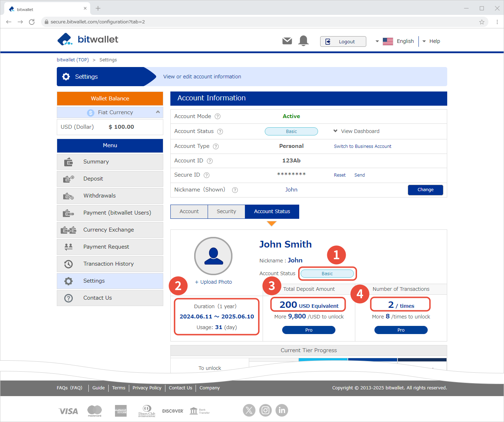Click the profile photo avatar placeholder

213,256
